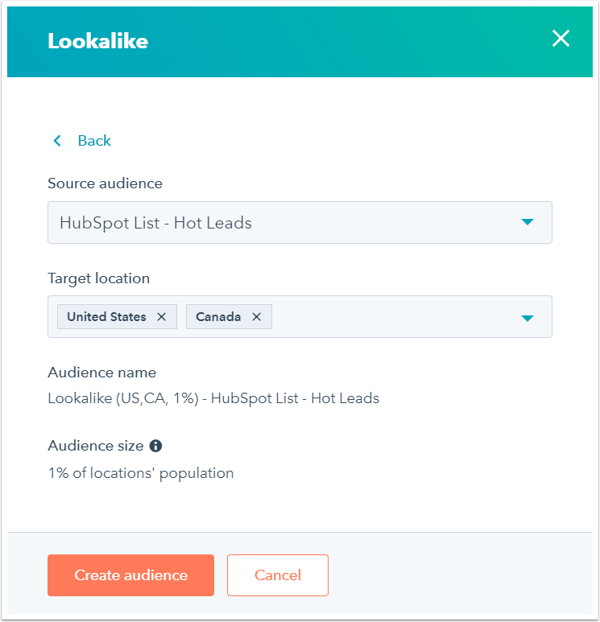The image size is (600, 622).
Task: Click the Back chevron arrow icon
Action: click(x=58, y=141)
